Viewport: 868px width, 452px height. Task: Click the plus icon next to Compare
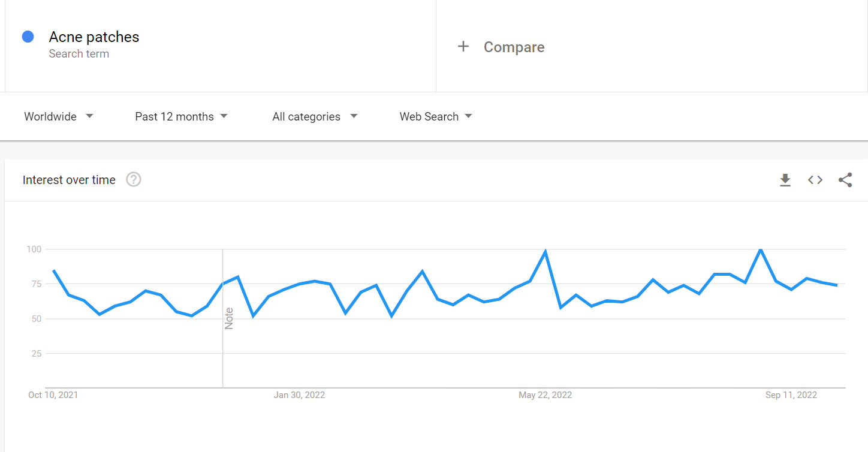(463, 46)
